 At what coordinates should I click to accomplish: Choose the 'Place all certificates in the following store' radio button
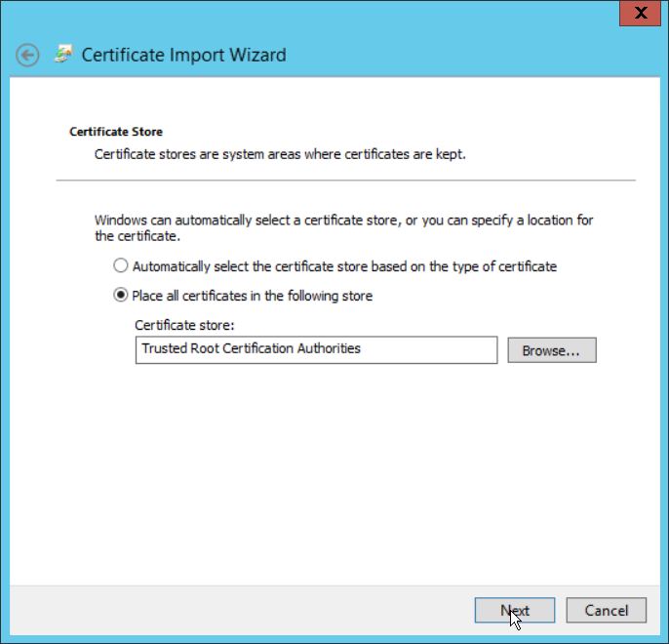point(120,295)
